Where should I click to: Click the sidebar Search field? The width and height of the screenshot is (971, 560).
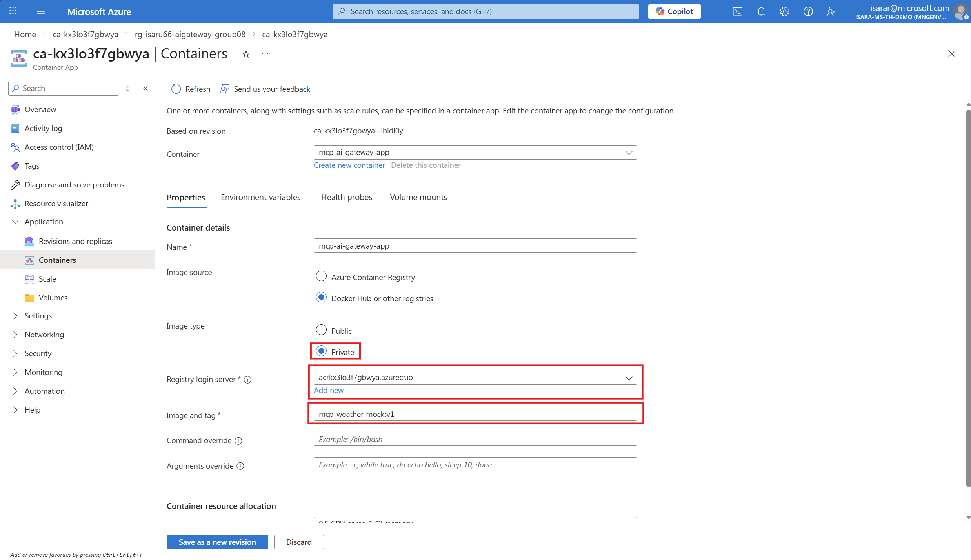pyautogui.click(x=63, y=89)
